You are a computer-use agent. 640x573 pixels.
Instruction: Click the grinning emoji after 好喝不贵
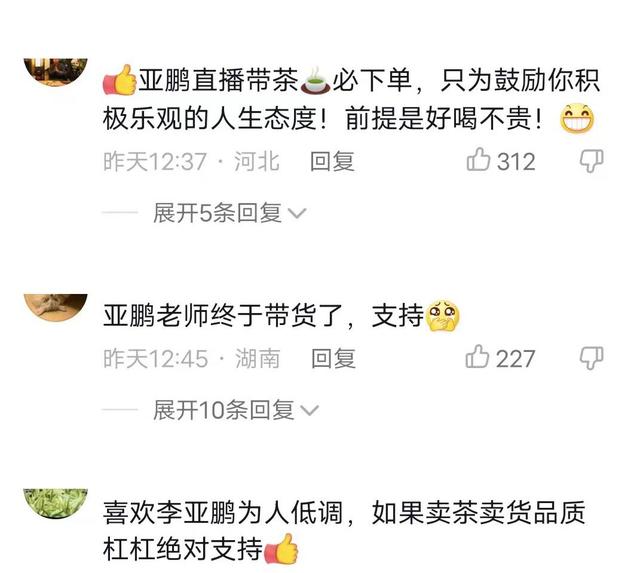coord(577,119)
